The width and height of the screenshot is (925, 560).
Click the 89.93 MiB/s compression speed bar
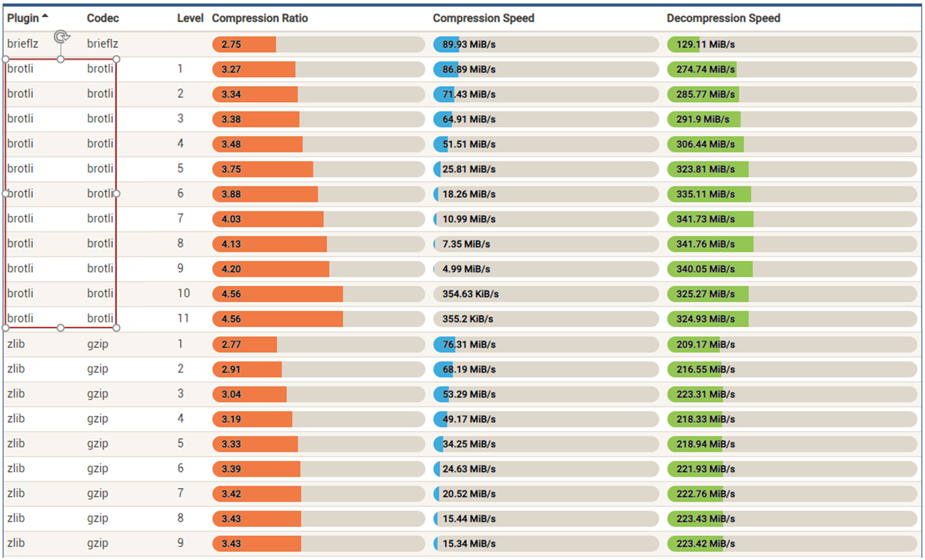[545, 45]
